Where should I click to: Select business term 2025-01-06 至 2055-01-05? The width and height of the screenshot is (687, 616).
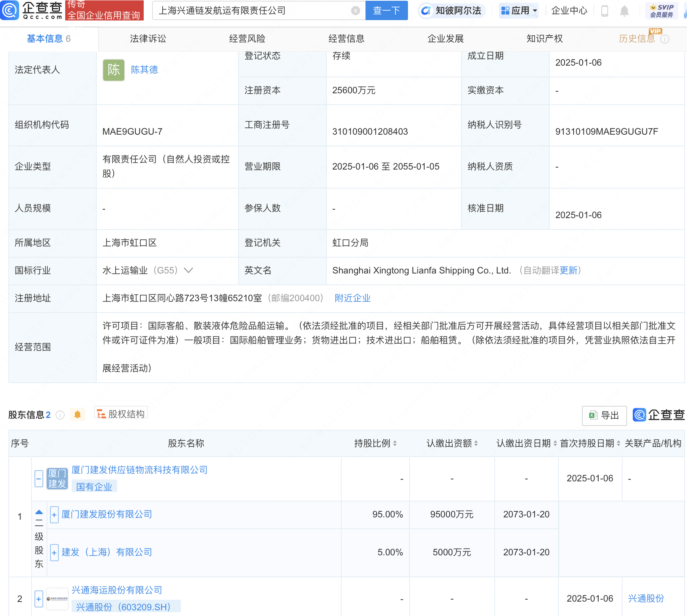click(386, 167)
